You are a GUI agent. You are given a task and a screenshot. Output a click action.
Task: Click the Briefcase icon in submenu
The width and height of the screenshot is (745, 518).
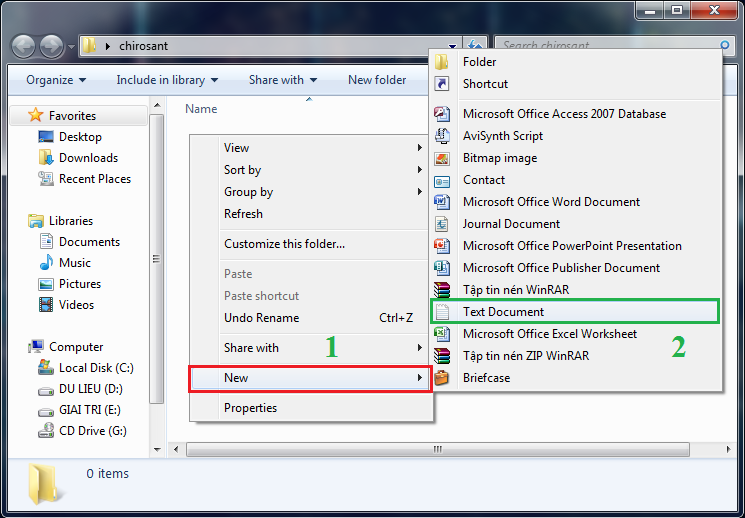tap(442, 378)
